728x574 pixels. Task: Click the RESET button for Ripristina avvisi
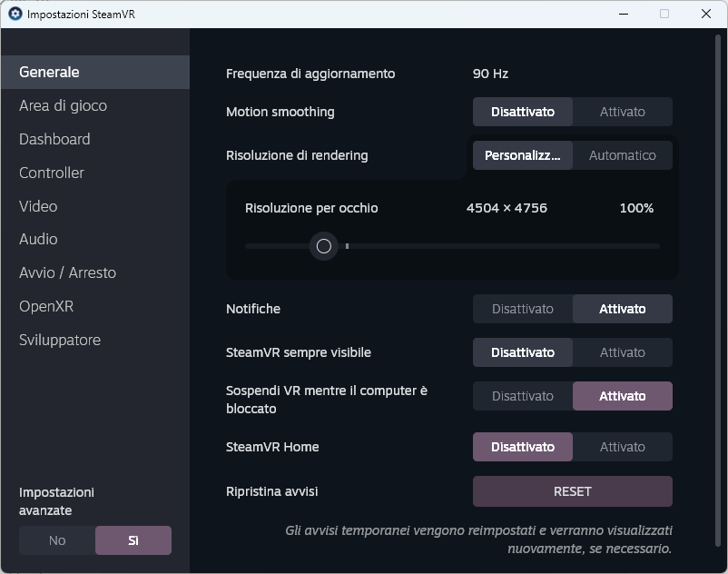click(x=573, y=491)
